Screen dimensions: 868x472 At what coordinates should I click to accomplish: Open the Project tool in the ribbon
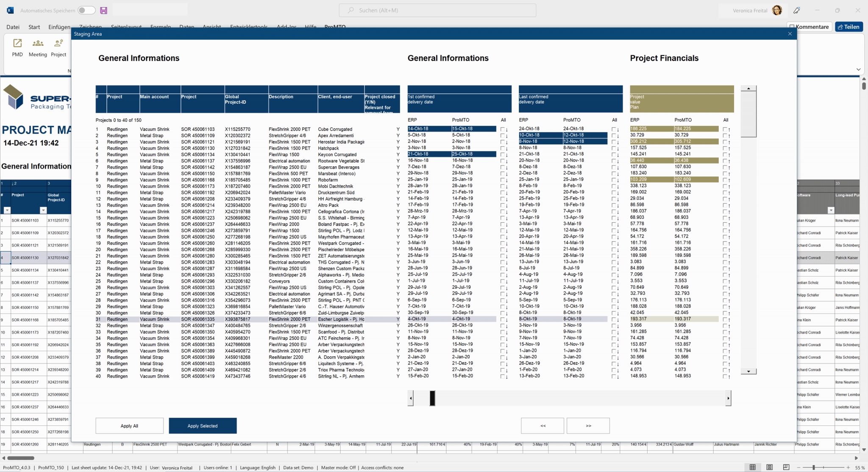(x=58, y=47)
